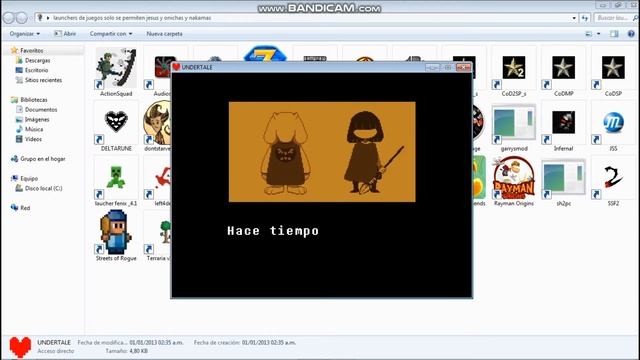Open the Organizar dropdown menu
Image resolution: width=640 pixels, height=360 pixels.
point(24,34)
